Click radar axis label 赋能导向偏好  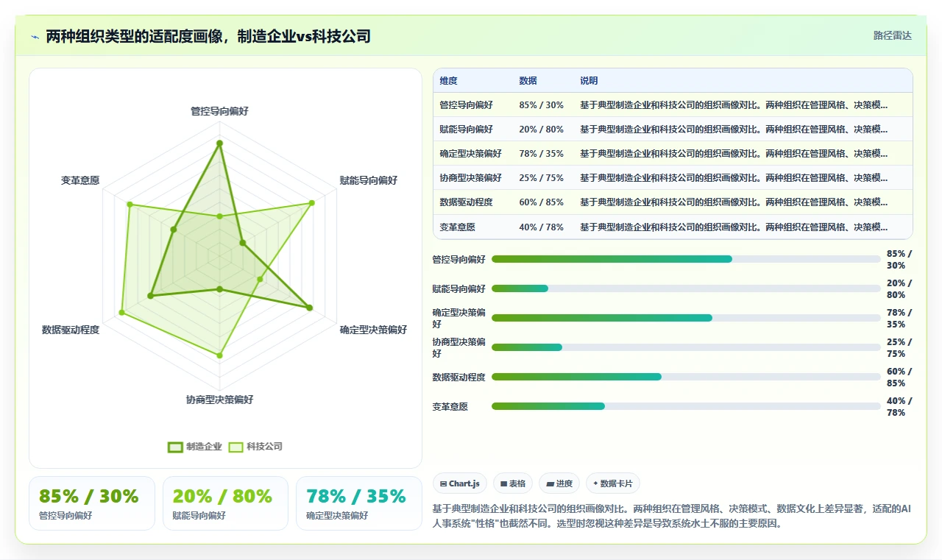368,180
